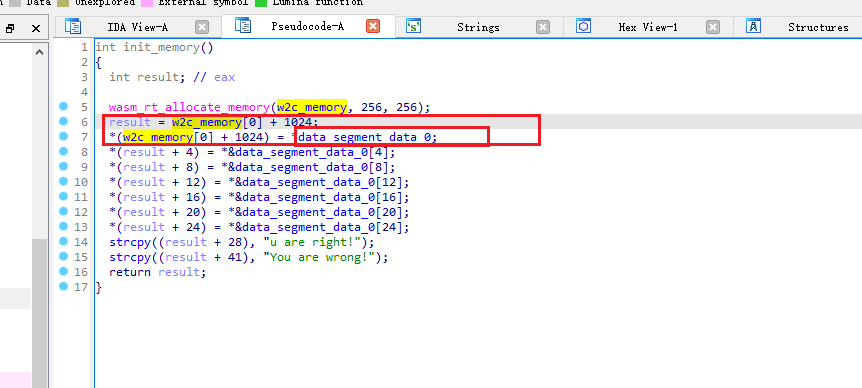Toggle breakpoint dot on line 8
Screen dimensions: 862x388
64,151
